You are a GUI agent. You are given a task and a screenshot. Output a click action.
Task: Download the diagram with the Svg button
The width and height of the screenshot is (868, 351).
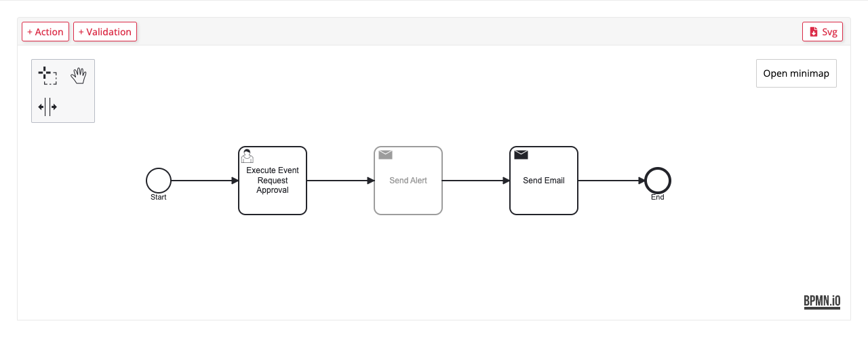(x=823, y=32)
